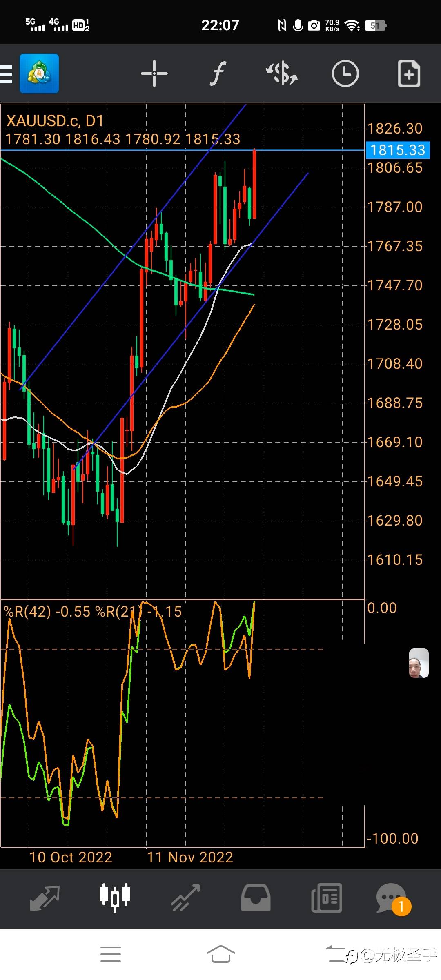Tap the 1806.65 price scale value
Viewport: 441px width, 980px height.
tap(395, 168)
